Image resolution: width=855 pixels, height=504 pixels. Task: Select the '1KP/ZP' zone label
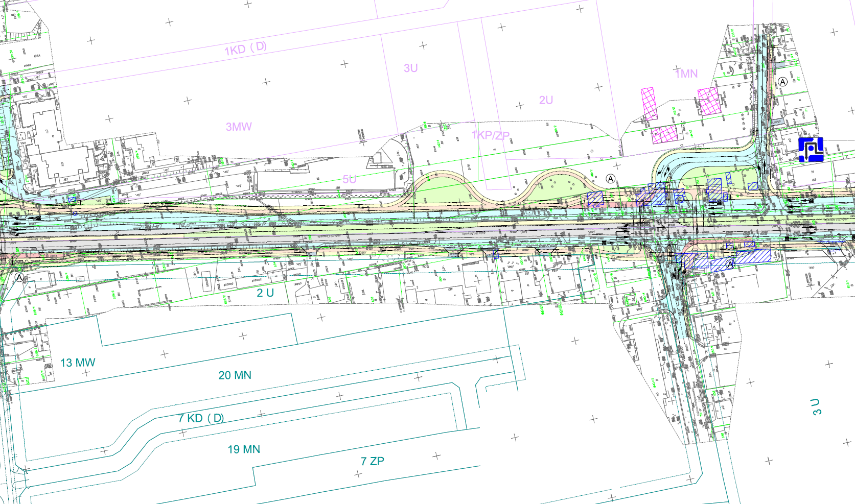click(x=491, y=135)
